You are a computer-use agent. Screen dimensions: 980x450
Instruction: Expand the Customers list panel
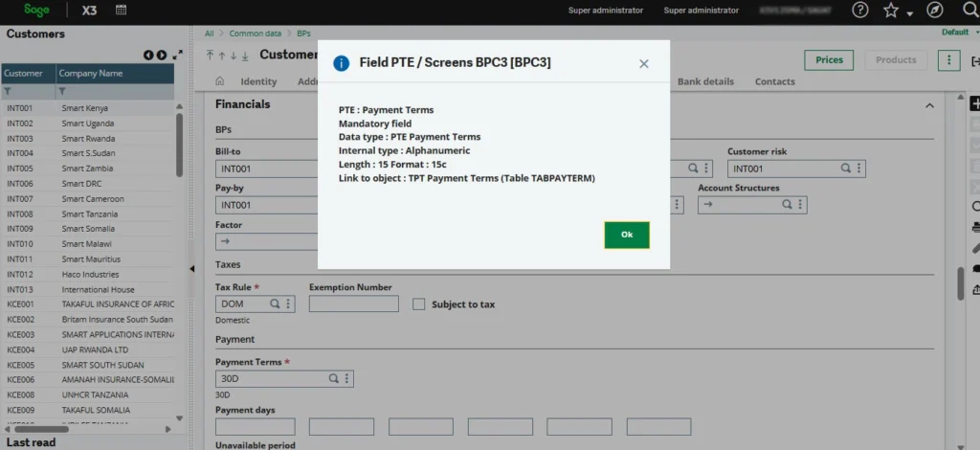[178, 55]
